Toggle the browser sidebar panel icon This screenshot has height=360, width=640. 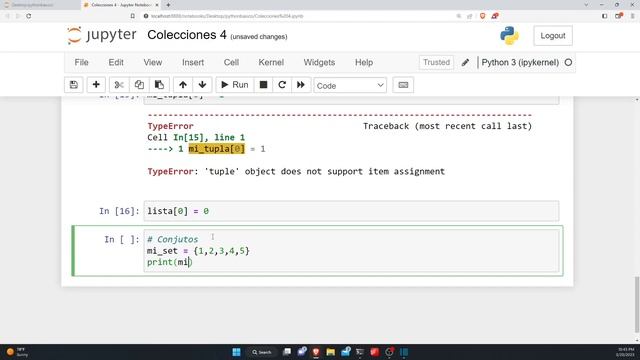pyautogui.click(x=604, y=16)
